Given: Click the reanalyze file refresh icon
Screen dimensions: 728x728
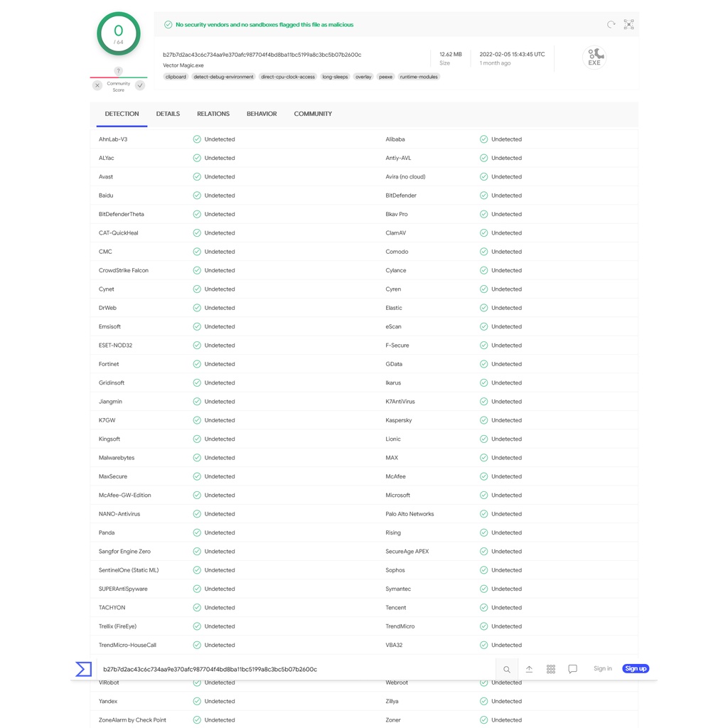Looking at the screenshot, I should coord(611,24).
